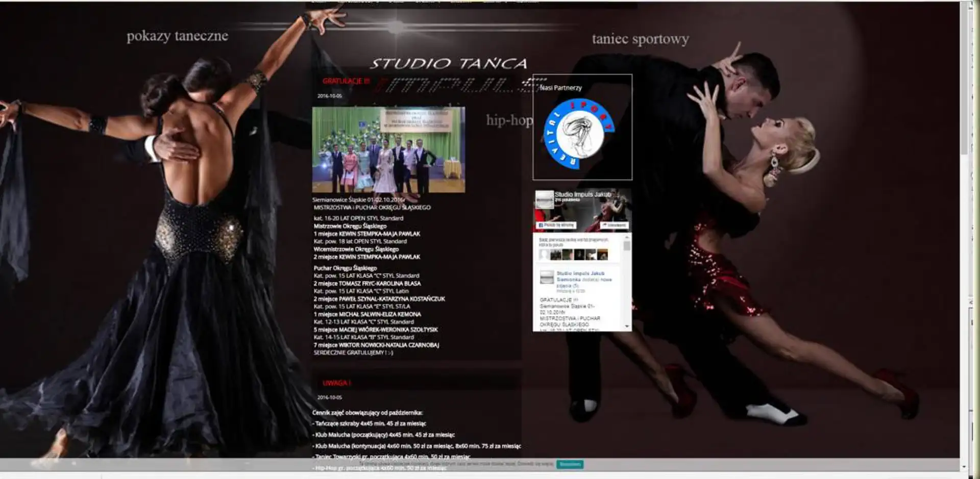
Task: Click the UWAGA ! news heading
Action: coord(336,383)
